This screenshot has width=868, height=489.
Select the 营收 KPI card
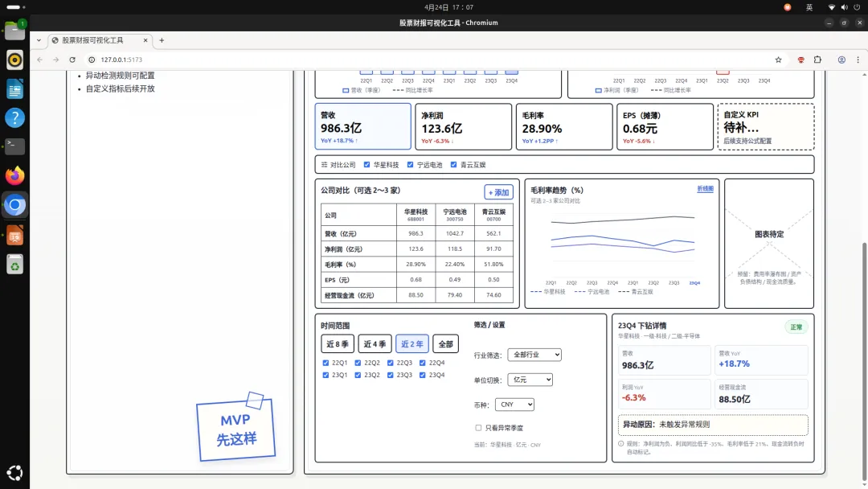(363, 126)
